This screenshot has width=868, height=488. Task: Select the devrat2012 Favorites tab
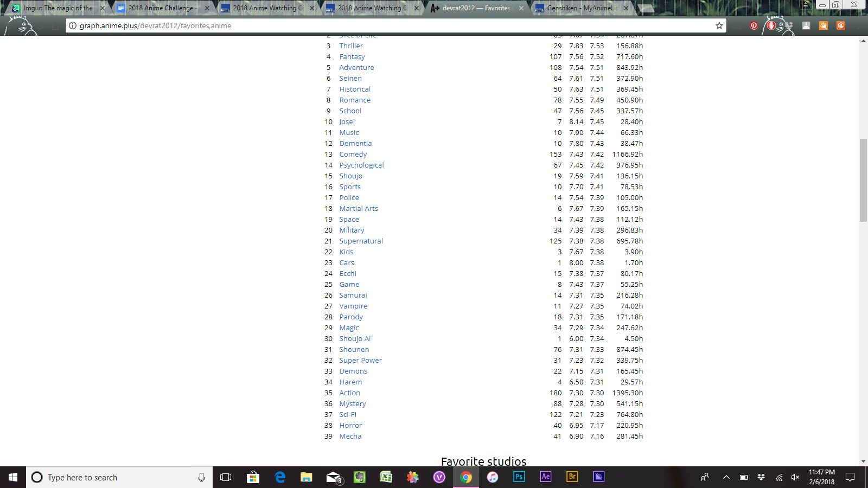point(476,8)
